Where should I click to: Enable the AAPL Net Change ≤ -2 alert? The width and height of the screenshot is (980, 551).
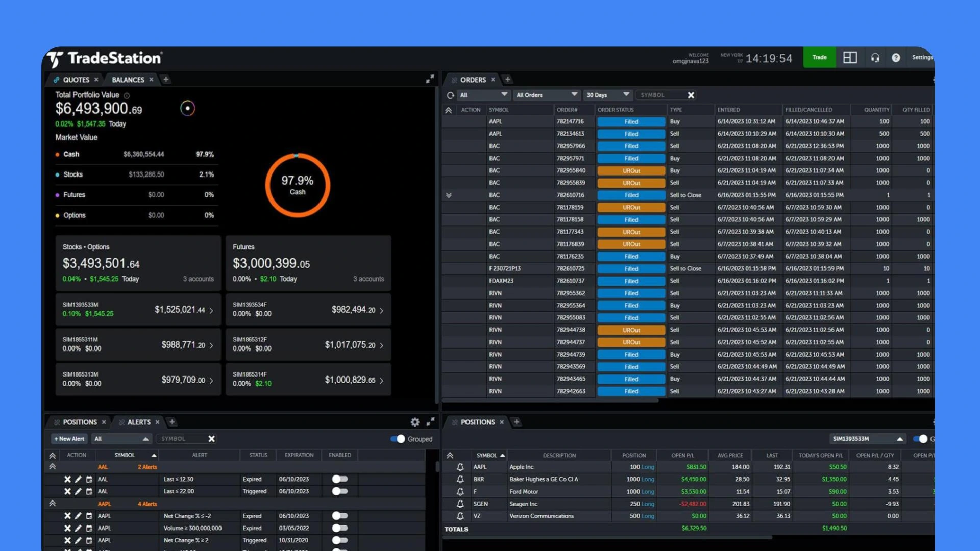coord(339,516)
